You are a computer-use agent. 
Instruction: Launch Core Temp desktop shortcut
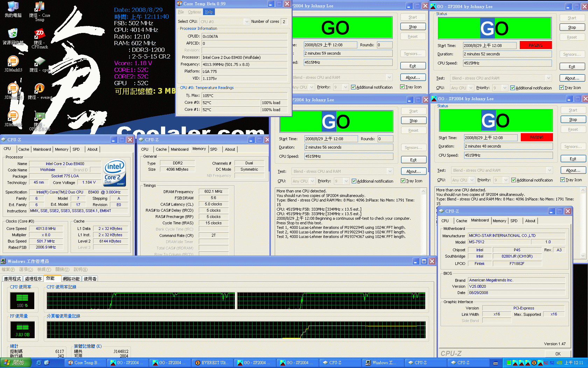(x=40, y=11)
